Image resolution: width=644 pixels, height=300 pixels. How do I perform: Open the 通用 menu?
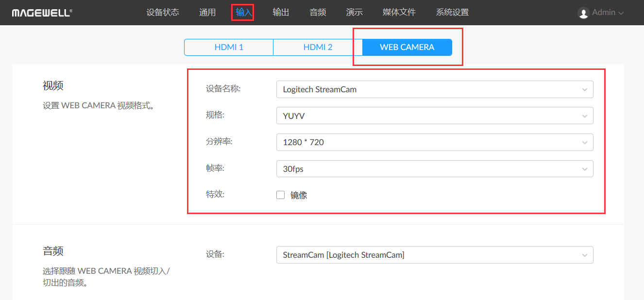point(207,13)
